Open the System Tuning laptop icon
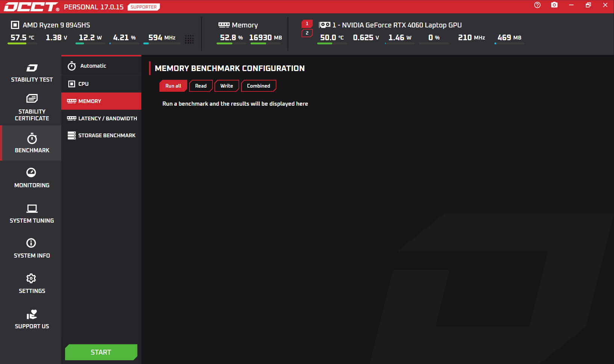The image size is (614, 364). pyautogui.click(x=32, y=208)
